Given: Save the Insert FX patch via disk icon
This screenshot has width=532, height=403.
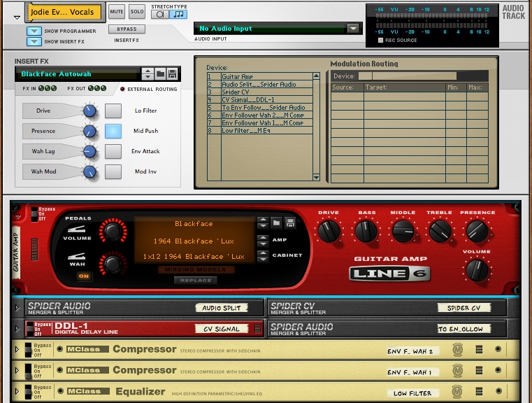Looking at the screenshot, I should (172, 73).
